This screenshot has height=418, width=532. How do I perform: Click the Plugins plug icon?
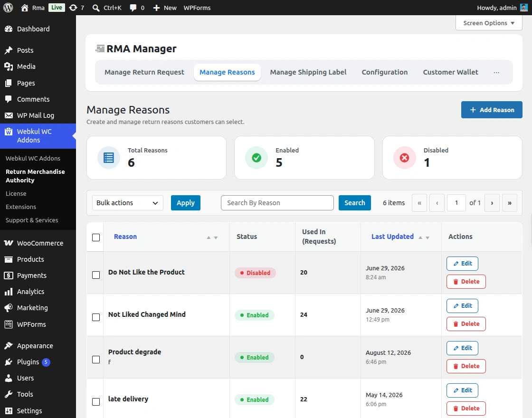coord(9,362)
